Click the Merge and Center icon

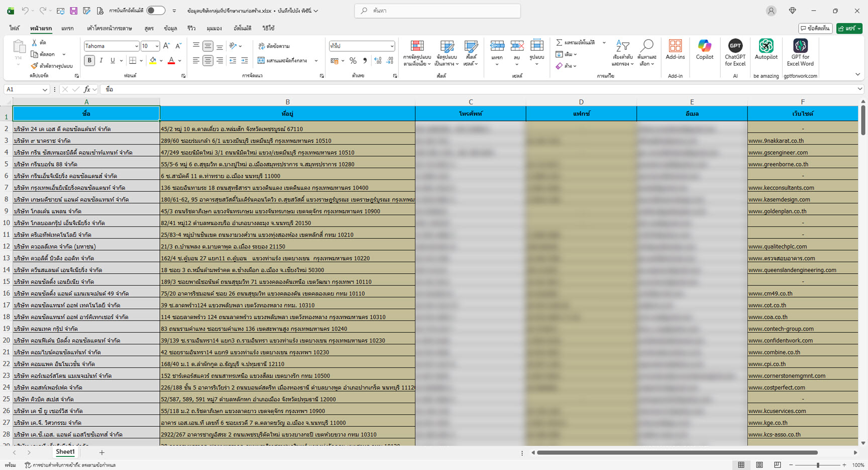tap(261, 61)
